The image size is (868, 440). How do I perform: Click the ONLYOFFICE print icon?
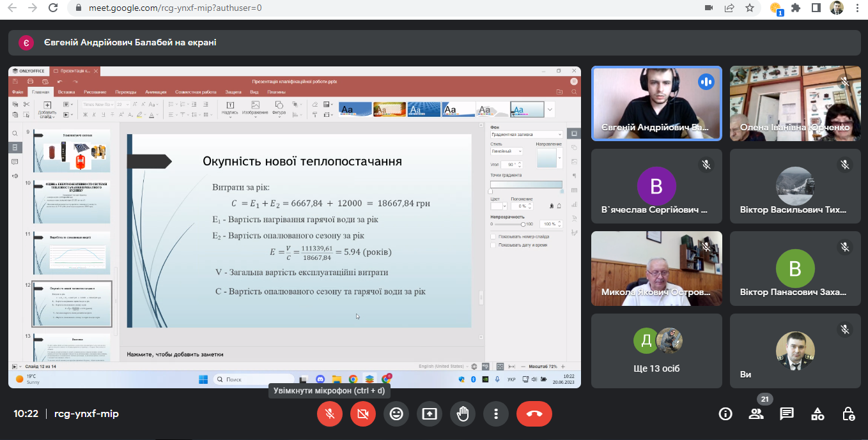(x=30, y=82)
